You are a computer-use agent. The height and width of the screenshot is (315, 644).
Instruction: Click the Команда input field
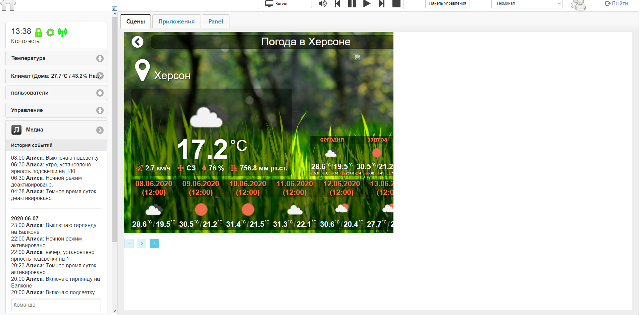[x=56, y=305]
